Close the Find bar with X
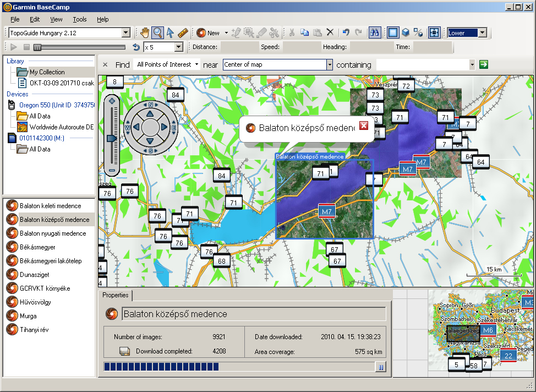Screen dimensions: 536x392 point(105,64)
